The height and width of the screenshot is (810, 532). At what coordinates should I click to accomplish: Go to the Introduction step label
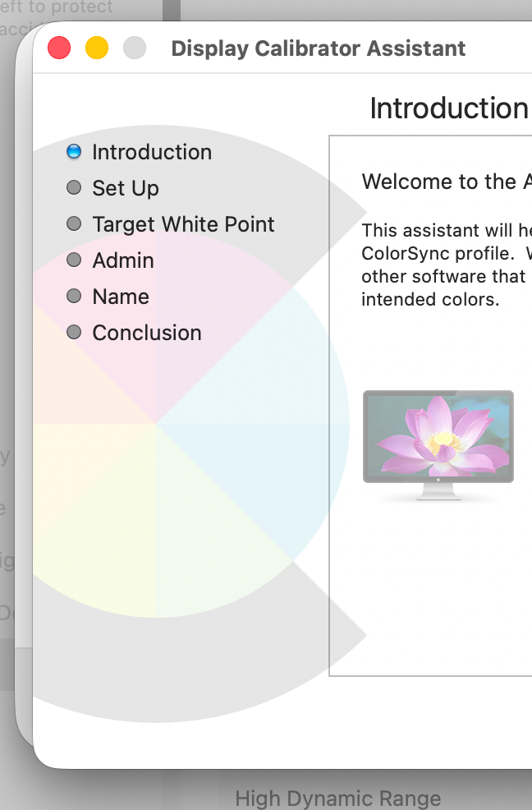[x=152, y=152]
